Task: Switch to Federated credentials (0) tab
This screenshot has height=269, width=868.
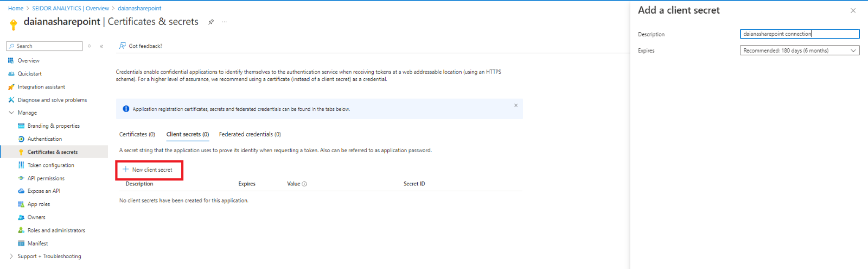Action: point(250,134)
